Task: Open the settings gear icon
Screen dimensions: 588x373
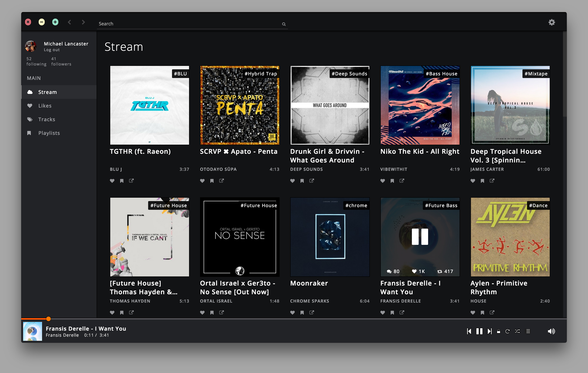Action: 552,23
